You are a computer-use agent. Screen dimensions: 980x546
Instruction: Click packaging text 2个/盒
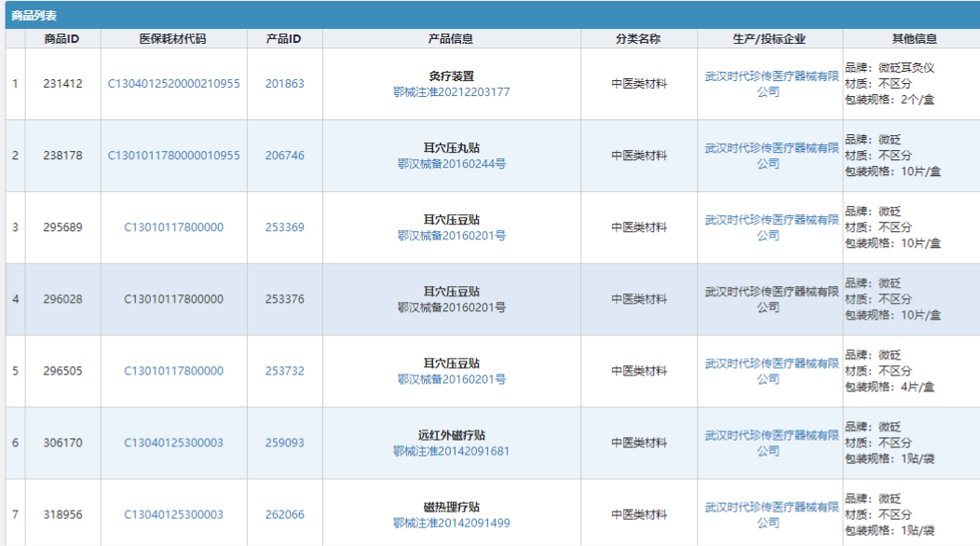918,100
